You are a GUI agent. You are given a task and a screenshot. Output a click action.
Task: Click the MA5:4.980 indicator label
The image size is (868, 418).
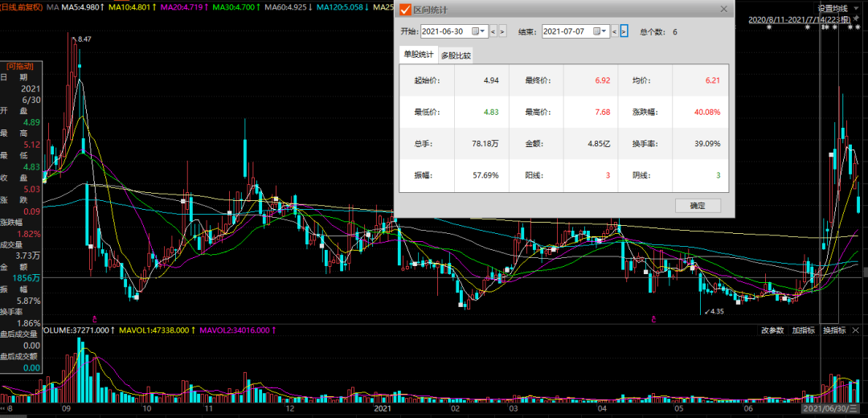click(84, 7)
